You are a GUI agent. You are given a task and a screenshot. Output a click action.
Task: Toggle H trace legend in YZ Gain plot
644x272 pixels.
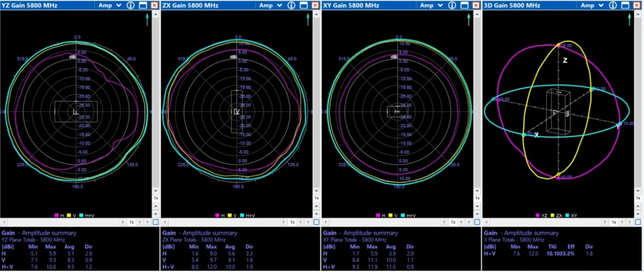(58, 215)
